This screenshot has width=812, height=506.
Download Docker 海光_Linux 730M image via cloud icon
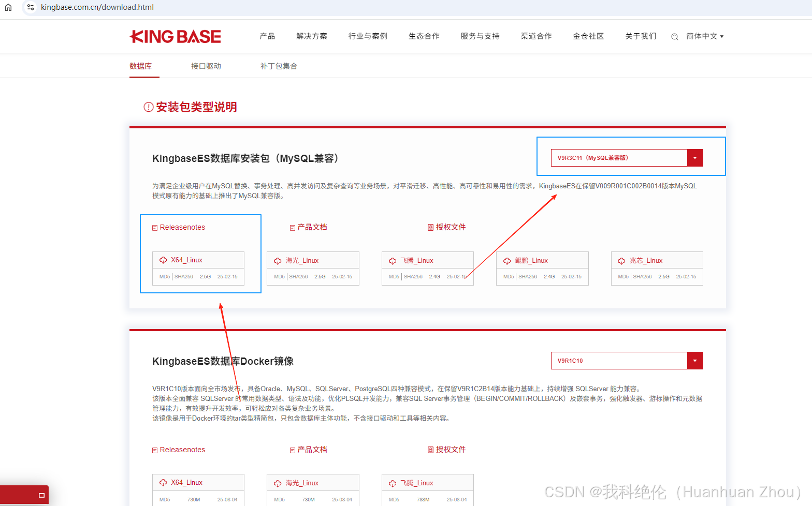coord(278,483)
